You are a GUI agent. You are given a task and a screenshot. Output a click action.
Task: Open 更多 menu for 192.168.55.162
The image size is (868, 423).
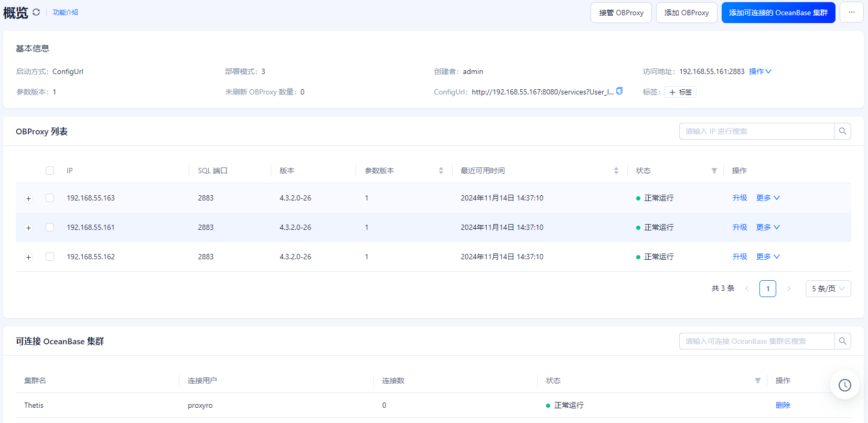pos(768,257)
